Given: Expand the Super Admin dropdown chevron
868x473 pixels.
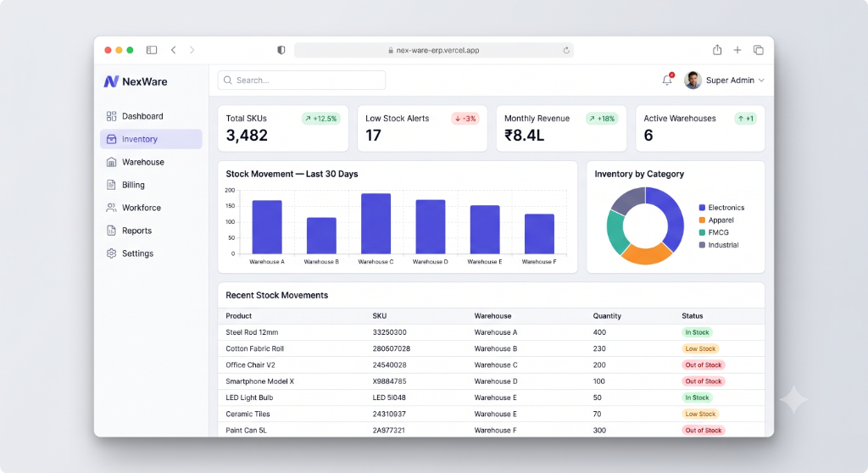Looking at the screenshot, I should click(762, 81).
